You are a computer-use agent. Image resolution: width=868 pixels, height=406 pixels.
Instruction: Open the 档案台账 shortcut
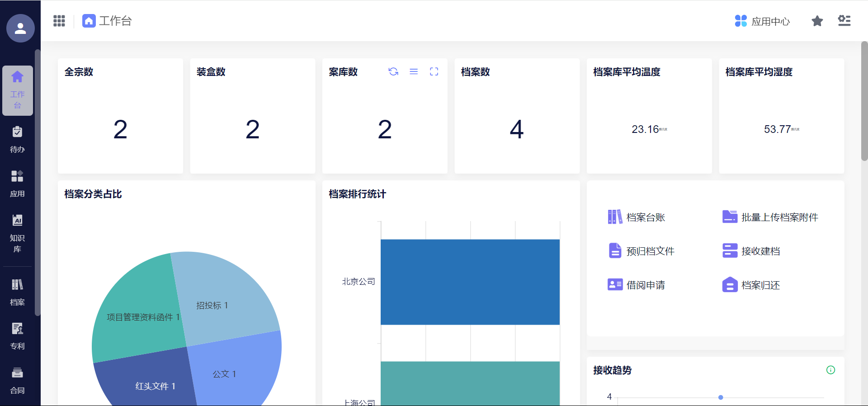click(x=637, y=217)
